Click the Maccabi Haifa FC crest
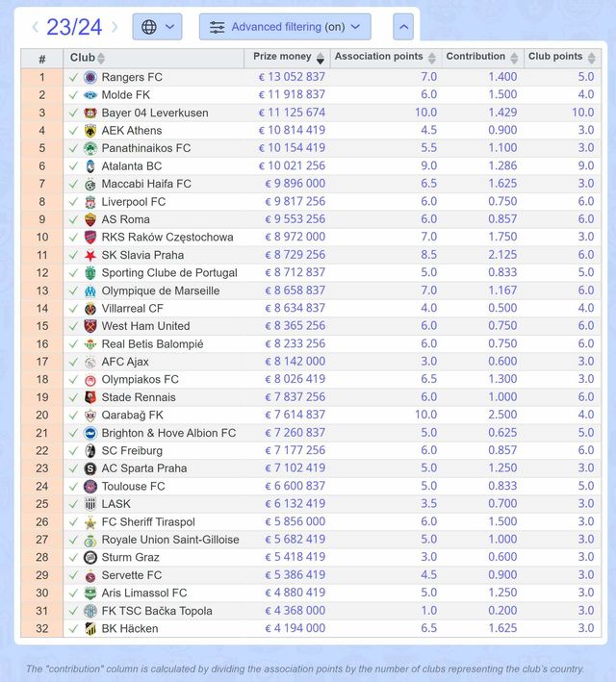616x682 pixels. pos(90,184)
